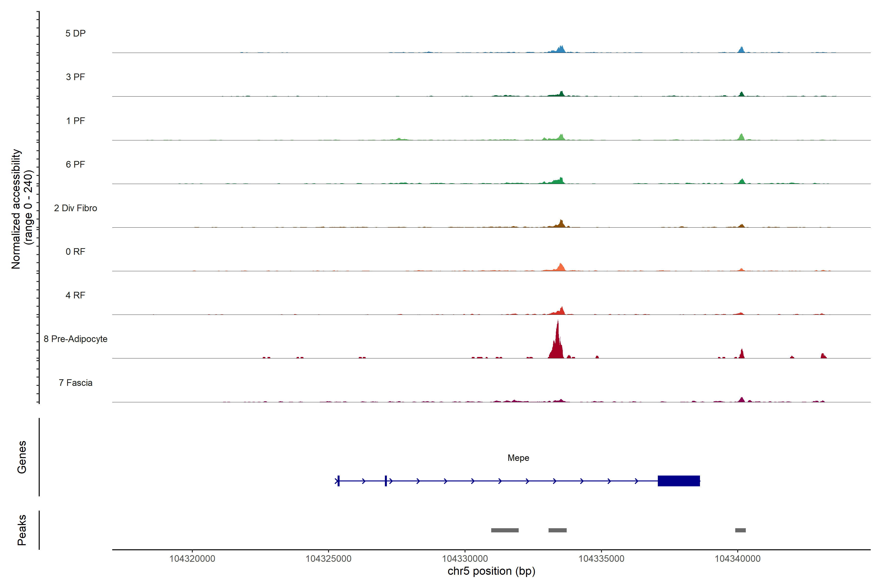Click the chr5 position (bp) axis title
882x588 pixels.
click(x=491, y=571)
